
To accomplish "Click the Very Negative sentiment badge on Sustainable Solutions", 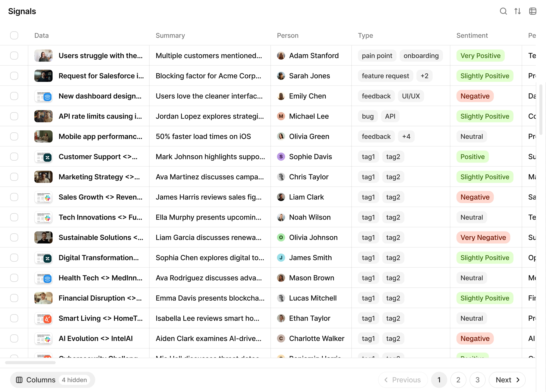I will [x=483, y=237].
